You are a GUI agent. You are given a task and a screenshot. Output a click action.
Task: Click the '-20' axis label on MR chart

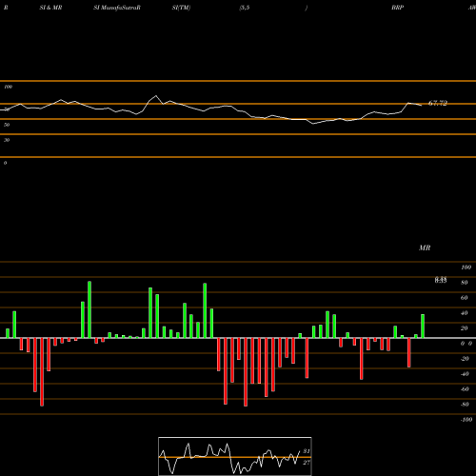click(465, 359)
